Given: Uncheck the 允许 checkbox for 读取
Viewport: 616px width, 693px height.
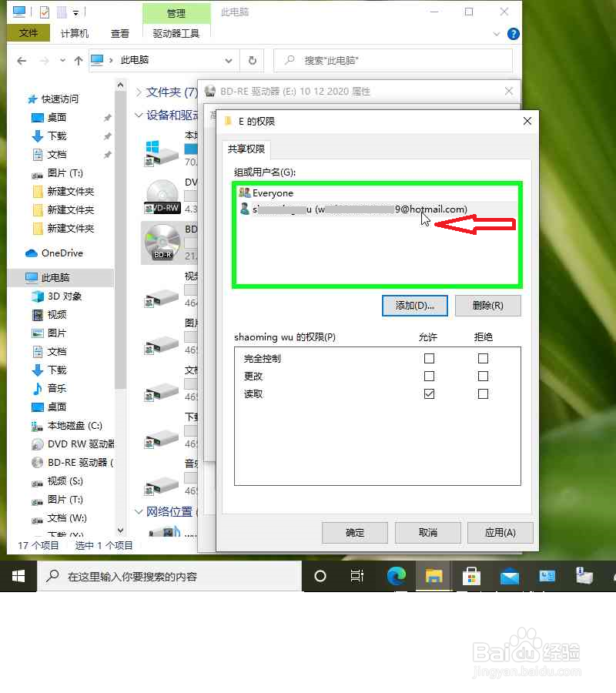Looking at the screenshot, I should pyautogui.click(x=429, y=394).
